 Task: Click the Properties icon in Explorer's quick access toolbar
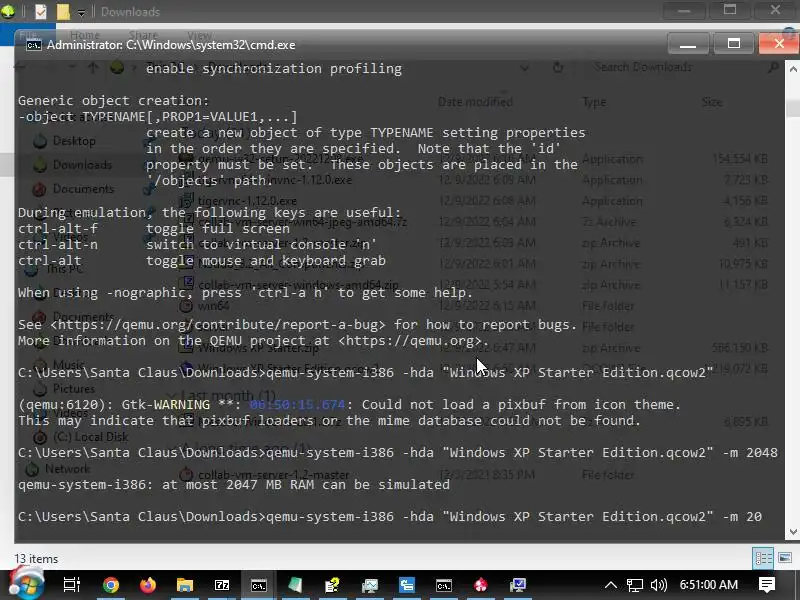coord(41,11)
